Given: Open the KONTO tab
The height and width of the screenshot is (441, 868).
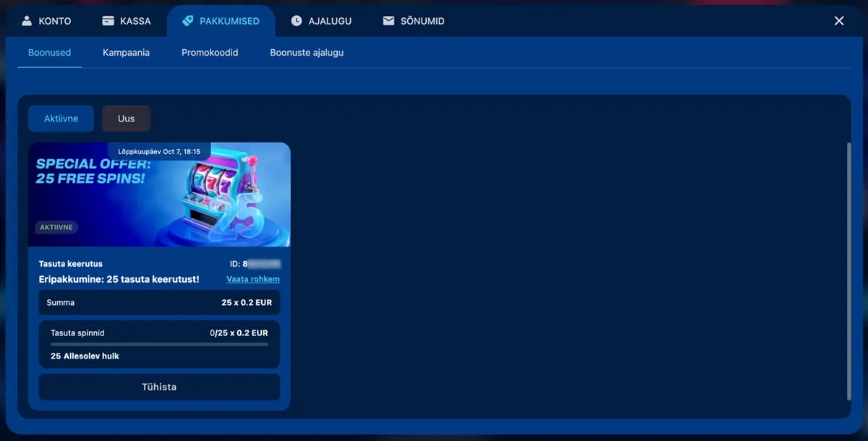Looking at the screenshot, I should click(46, 21).
